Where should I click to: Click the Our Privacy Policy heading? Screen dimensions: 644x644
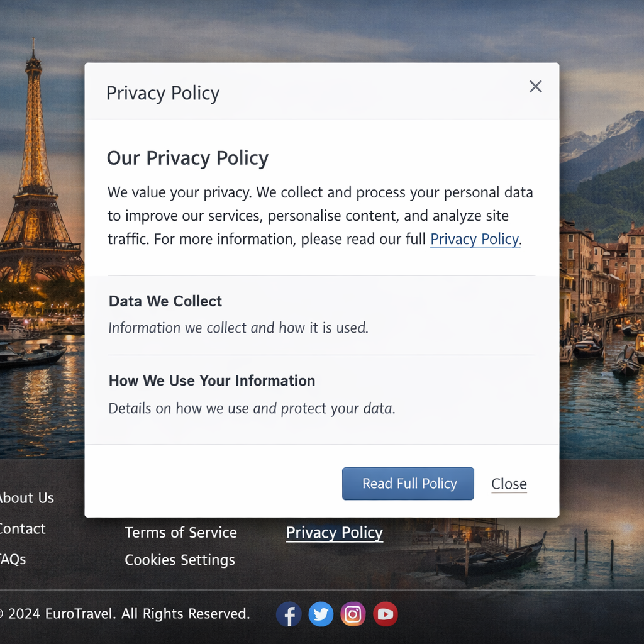(x=187, y=158)
